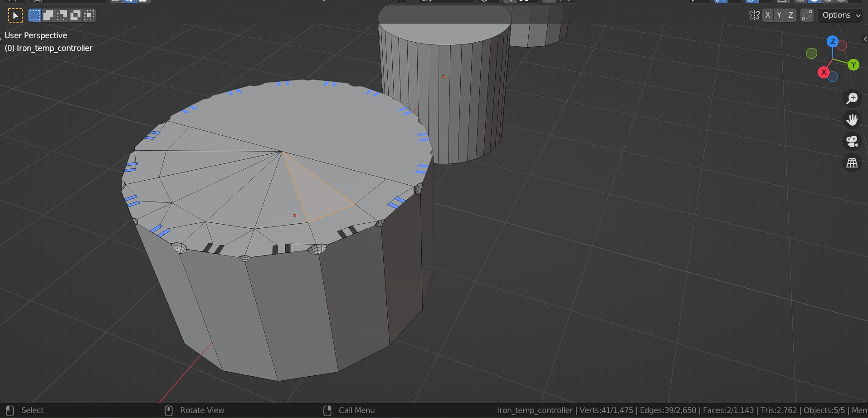868x418 pixels.
Task: Click 'Iron_temp_controller' name in status bar
Action: pyautogui.click(x=535, y=410)
